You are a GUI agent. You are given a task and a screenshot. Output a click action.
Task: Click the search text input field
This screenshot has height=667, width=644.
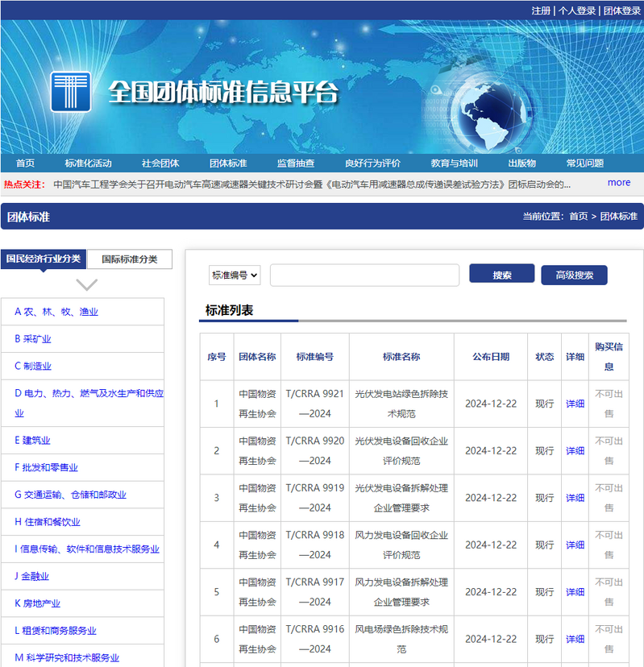364,275
